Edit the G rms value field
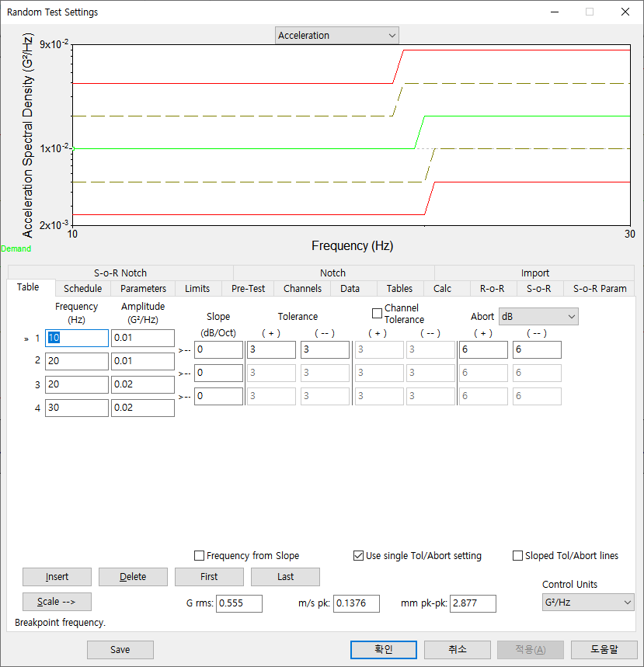 238,603
